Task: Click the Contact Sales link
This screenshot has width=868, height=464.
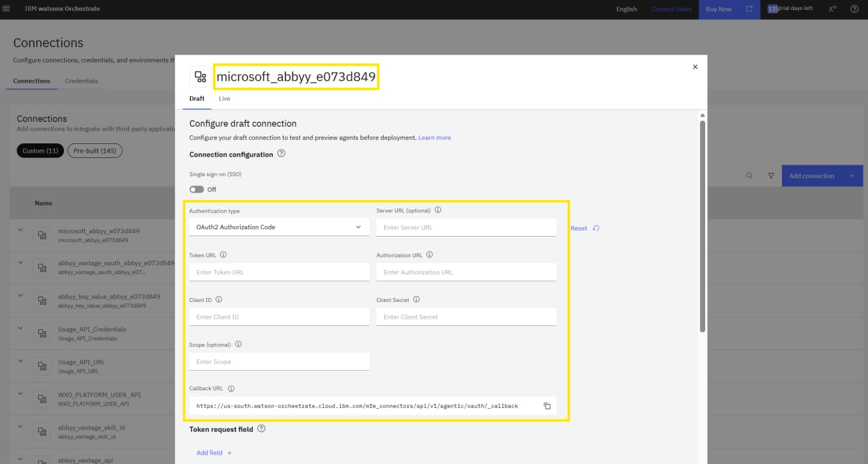Action: pyautogui.click(x=671, y=9)
